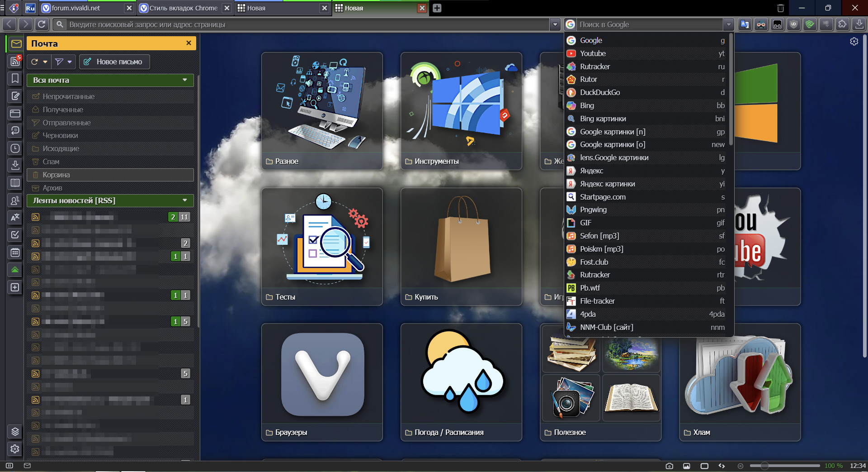Expand the refresh mail dropdown arrow

[x=45, y=62]
